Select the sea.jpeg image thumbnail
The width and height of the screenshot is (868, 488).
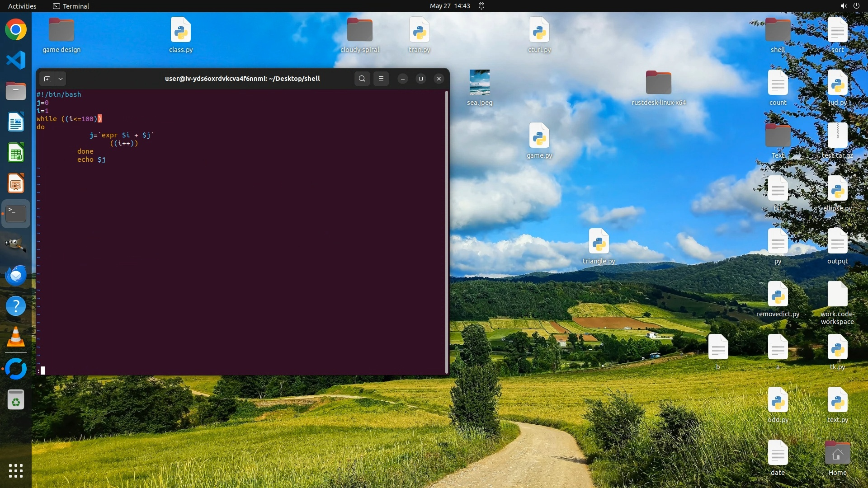(479, 83)
